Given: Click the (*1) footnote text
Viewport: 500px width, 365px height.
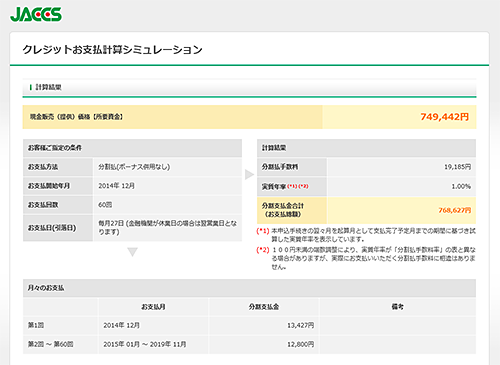Looking at the screenshot, I should (x=366, y=235).
